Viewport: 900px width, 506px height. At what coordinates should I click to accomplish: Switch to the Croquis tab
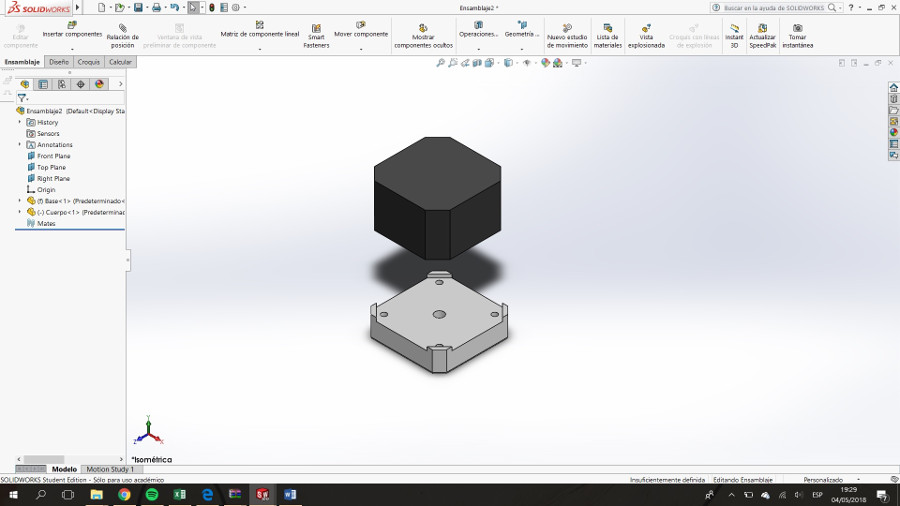click(x=88, y=62)
